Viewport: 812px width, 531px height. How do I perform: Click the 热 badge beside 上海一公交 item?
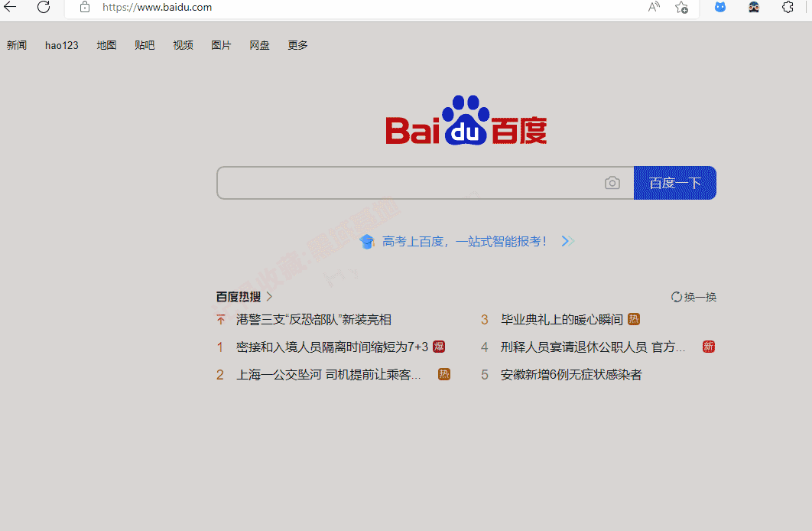click(x=444, y=374)
